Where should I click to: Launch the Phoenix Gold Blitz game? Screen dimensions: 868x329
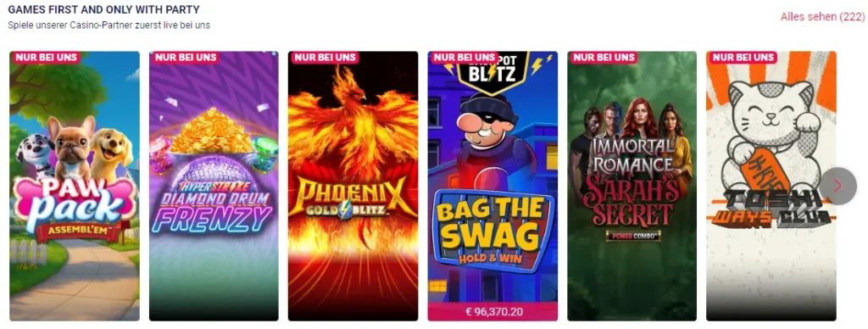(353, 186)
